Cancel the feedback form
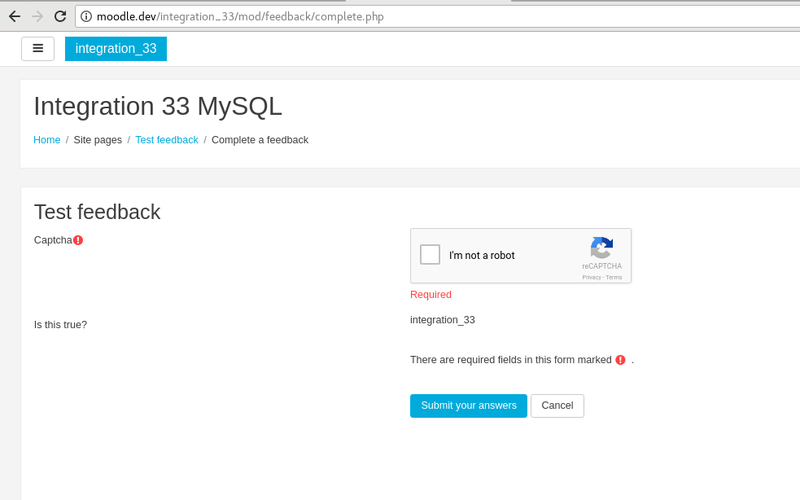This screenshot has width=800, height=500. [557, 406]
